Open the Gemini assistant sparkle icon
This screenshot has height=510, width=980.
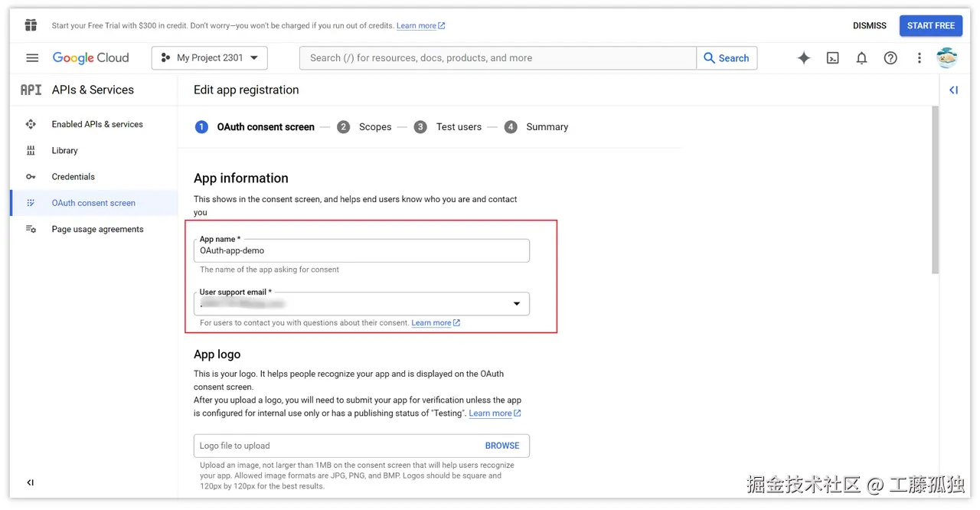tap(803, 57)
